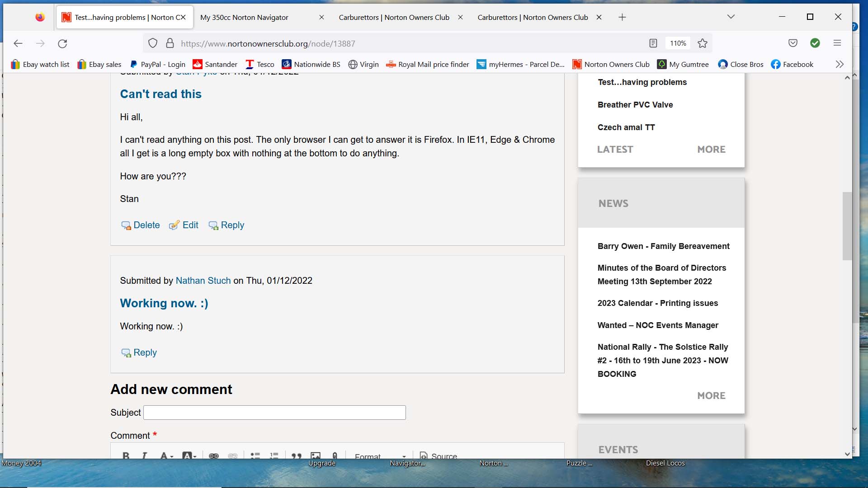The height and width of the screenshot is (488, 868).
Task: Open Norton Owners Club bookmark
Action: coord(611,64)
